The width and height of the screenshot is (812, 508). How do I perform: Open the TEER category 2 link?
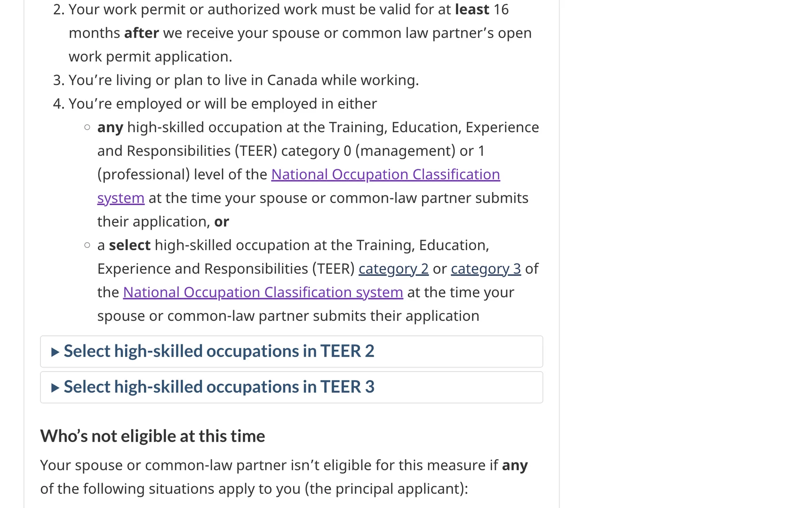coord(393,269)
